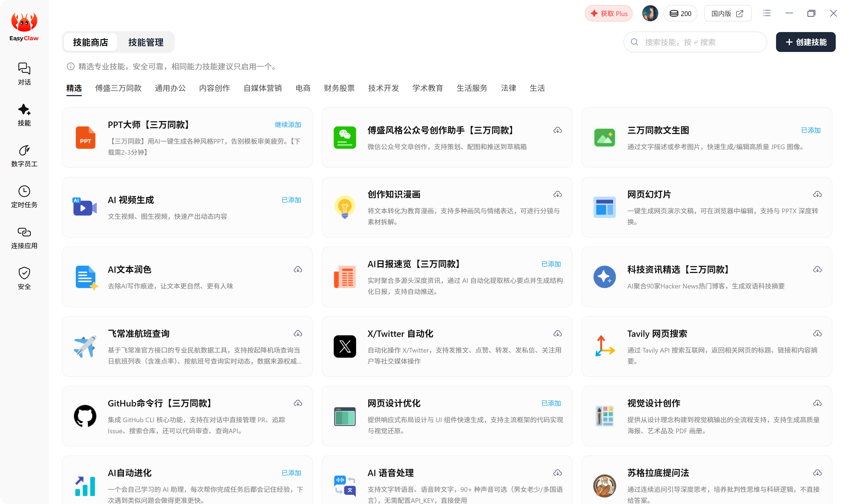Click the GitHub octocat skill icon
The image size is (849, 504).
[85, 416]
